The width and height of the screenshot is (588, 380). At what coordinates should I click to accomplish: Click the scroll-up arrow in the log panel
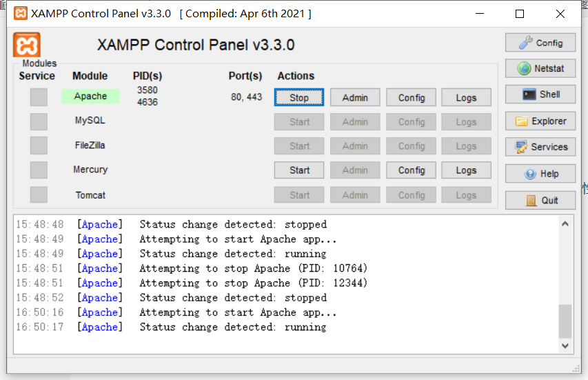coord(565,224)
